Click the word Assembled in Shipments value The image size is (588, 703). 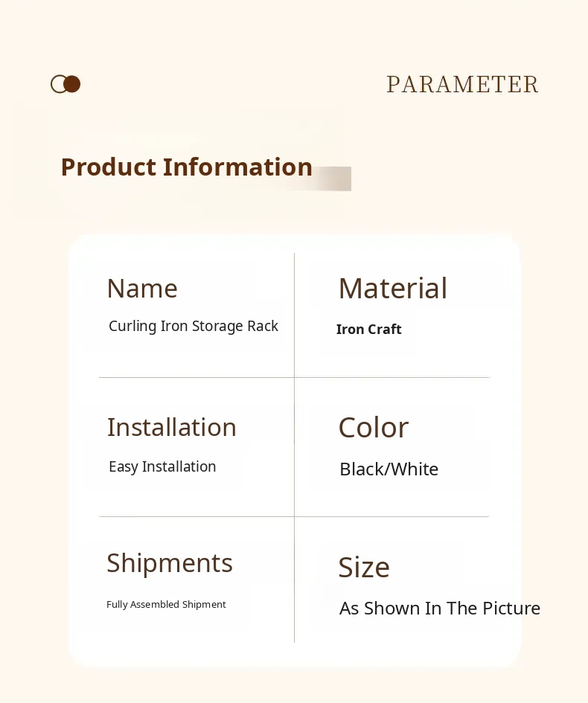(155, 605)
